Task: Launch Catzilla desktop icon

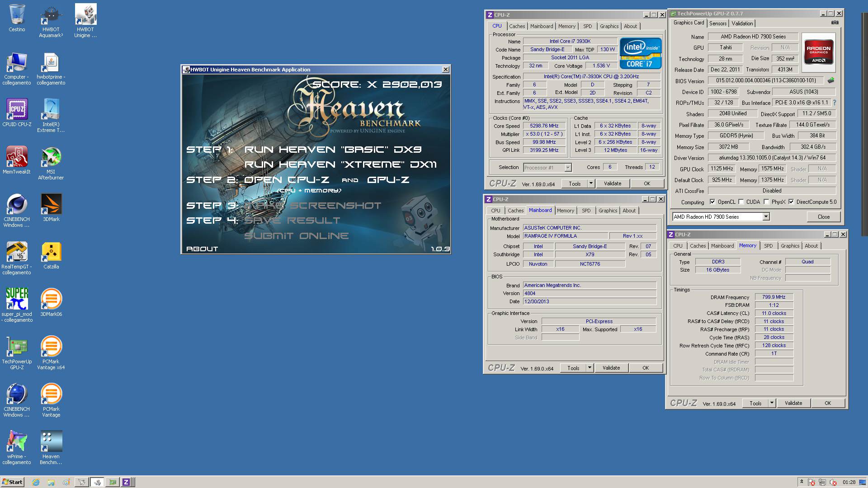Action: pos(51,255)
